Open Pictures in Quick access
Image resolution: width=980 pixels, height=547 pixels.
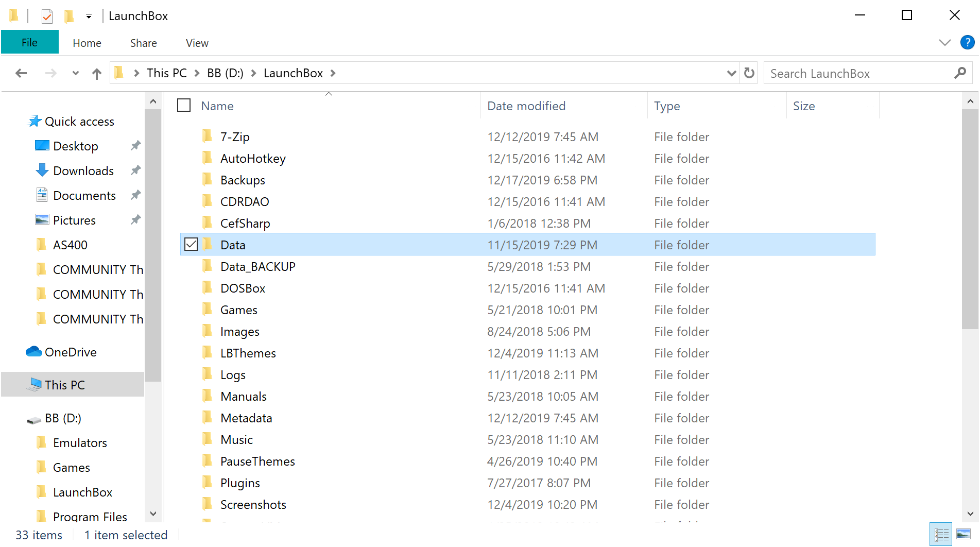point(74,220)
